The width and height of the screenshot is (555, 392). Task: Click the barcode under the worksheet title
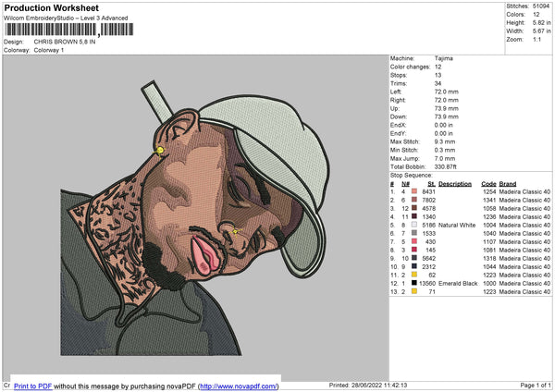[x=69, y=30]
